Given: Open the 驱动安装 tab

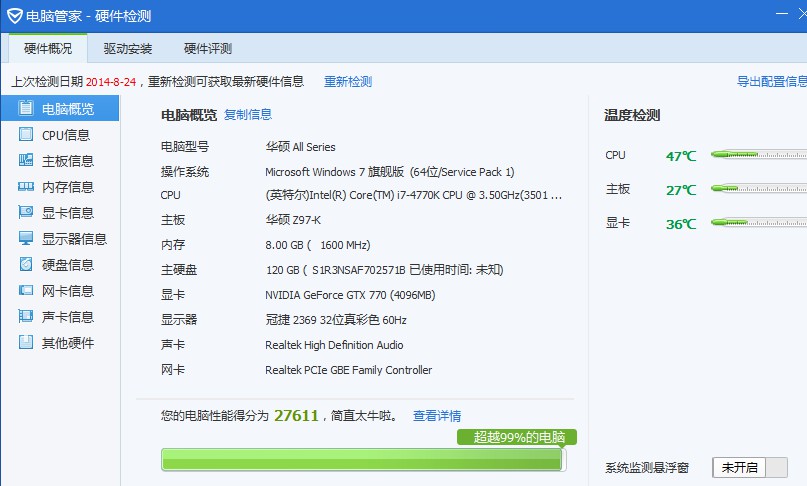Looking at the screenshot, I should (128, 48).
